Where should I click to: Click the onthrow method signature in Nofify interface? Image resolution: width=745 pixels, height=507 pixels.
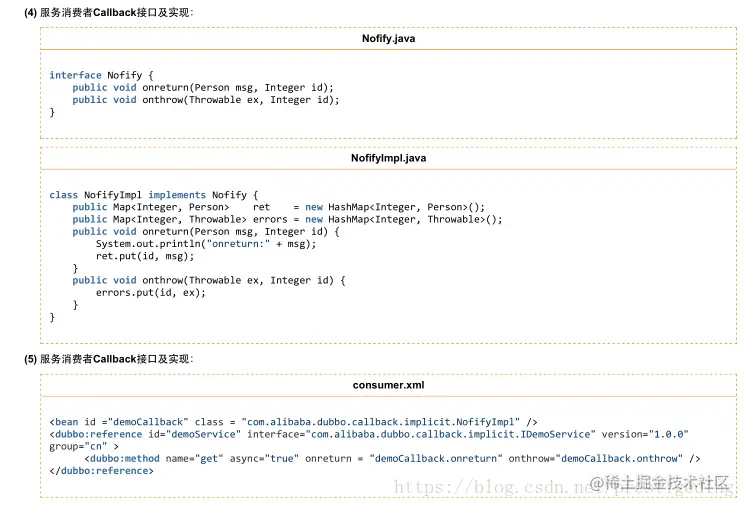tap(206, 100)
